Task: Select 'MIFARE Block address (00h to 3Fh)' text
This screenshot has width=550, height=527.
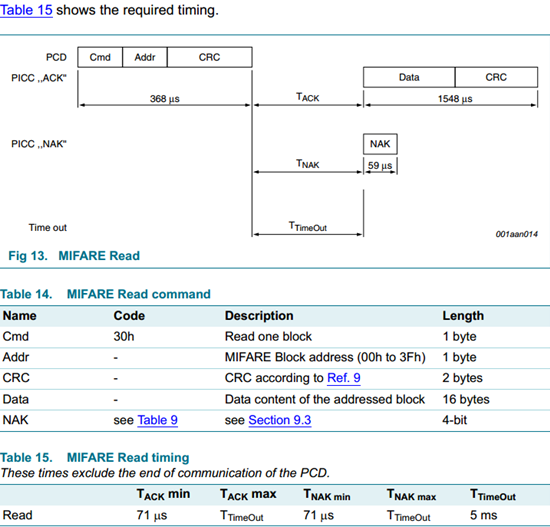Action: coord(325,357)
